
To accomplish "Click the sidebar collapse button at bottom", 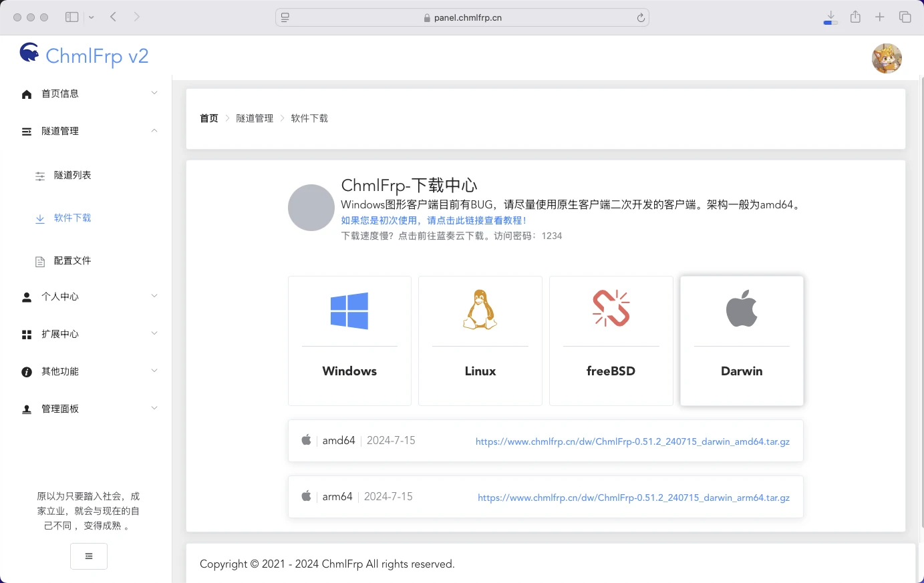I will coord(88,556).
